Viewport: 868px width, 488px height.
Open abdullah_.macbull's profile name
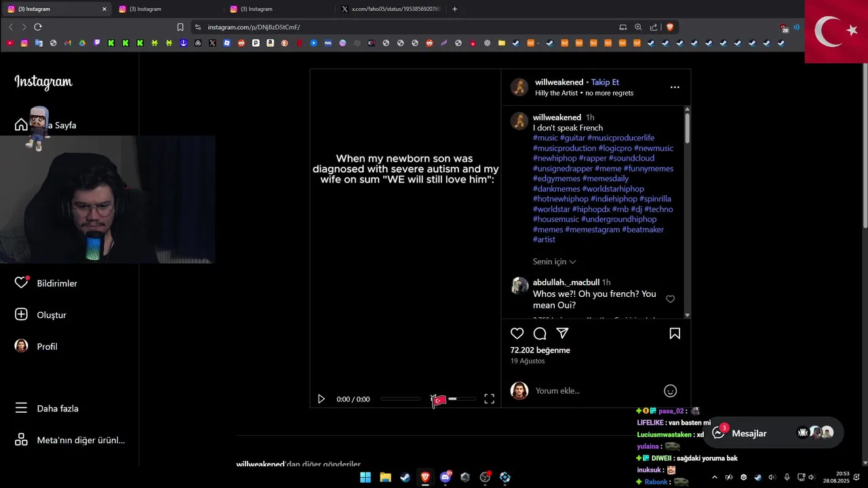[566, 282]
